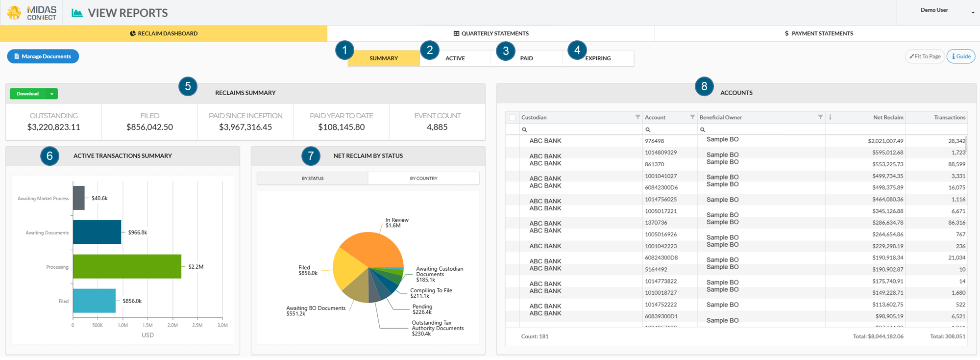Image resolution: width=980 pixels, height=360 pixels.
Task: Click the Account column filter icon
Action: 692,117
